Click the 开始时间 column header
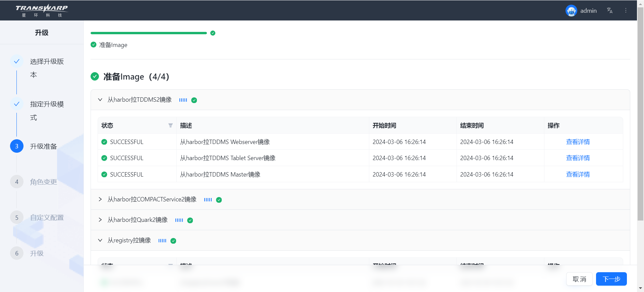The width and height of the screenshot is (644, 292). point(413,125)
